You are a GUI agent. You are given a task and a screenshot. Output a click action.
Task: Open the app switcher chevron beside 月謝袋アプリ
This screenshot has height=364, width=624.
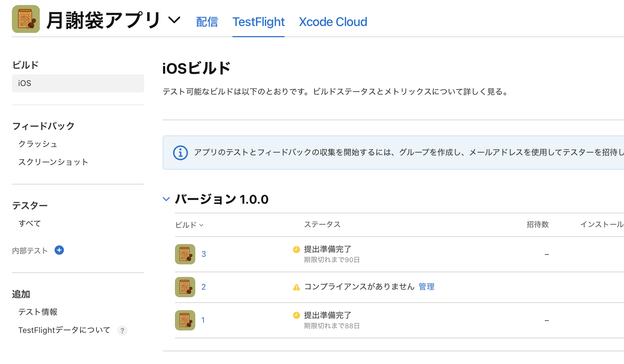tap(174, 20)
